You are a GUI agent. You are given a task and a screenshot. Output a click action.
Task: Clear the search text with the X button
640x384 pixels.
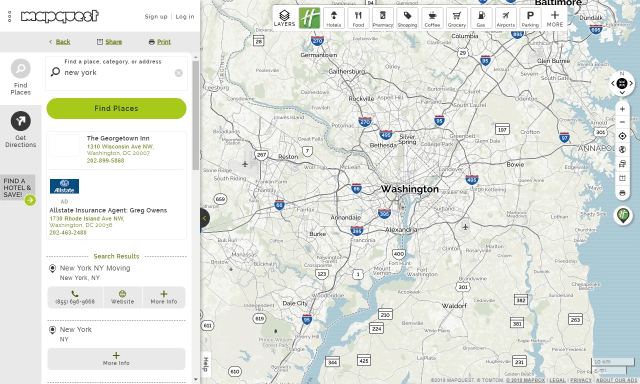coord(179,73)
